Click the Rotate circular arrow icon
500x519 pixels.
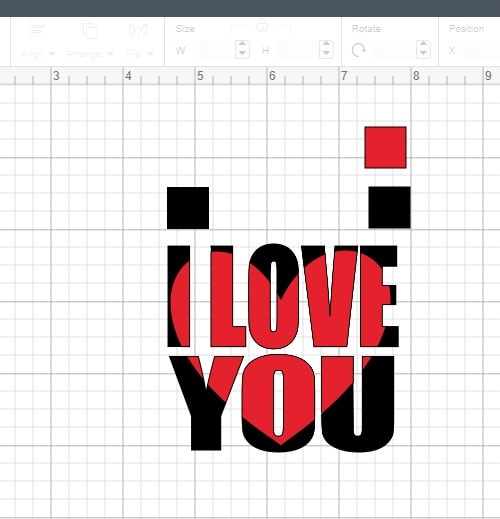tap(359, 50)
